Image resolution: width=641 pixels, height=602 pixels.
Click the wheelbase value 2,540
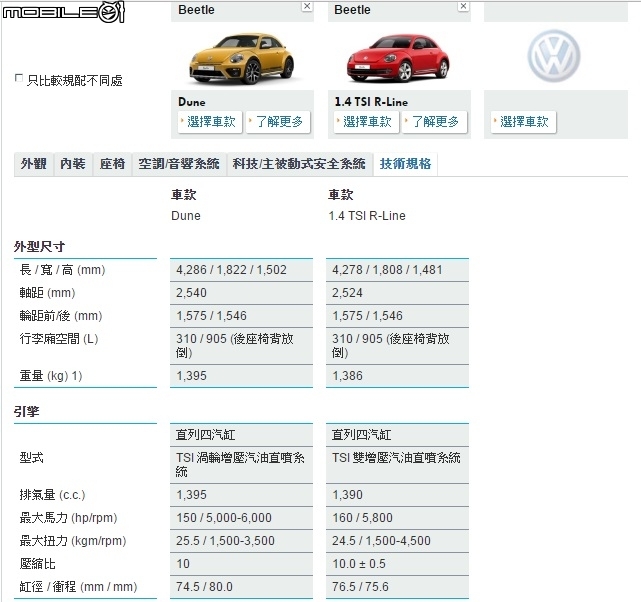191,293
